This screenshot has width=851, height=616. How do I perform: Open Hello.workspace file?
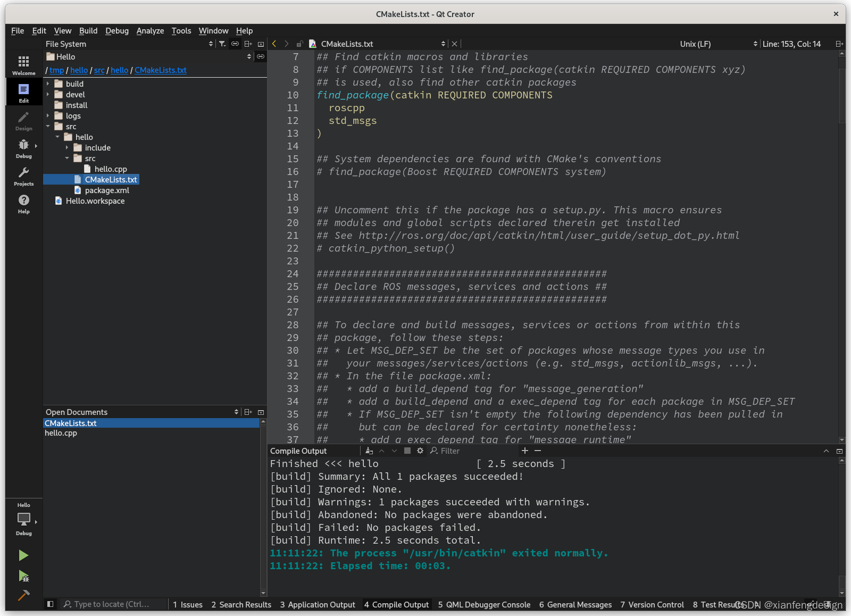[x=95, y=201]
